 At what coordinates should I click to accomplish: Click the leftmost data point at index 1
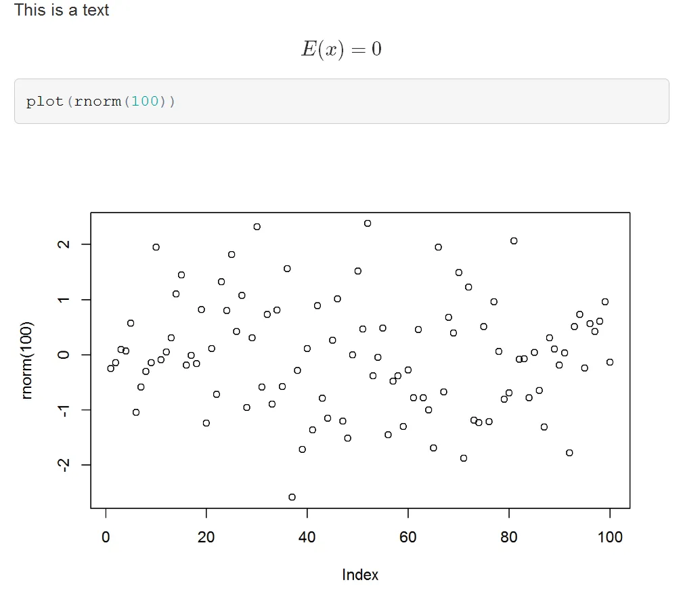click(x=110, y=368)
